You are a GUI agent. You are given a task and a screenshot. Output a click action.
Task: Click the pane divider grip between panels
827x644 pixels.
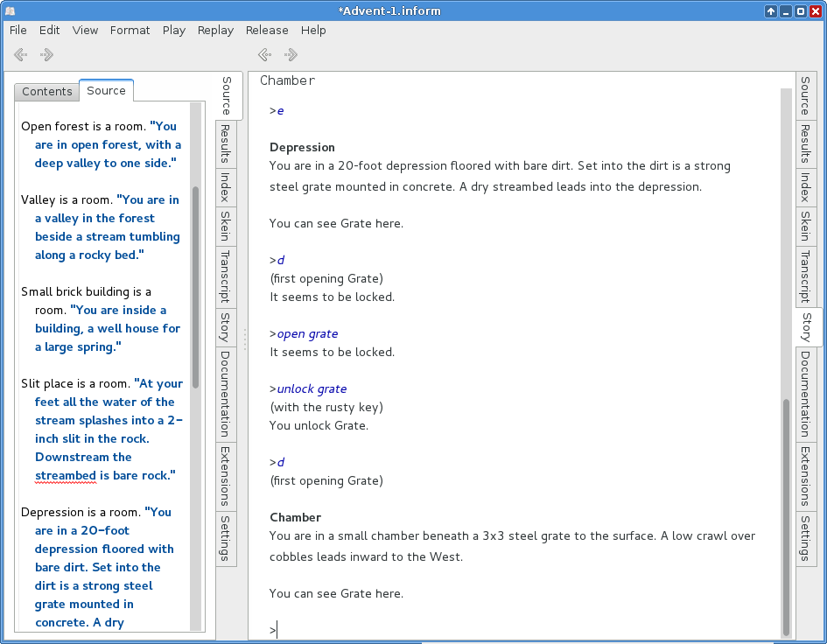(x=245, y=340)
